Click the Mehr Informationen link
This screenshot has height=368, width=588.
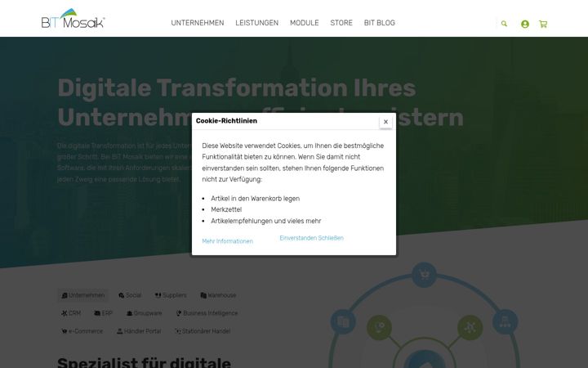tap(227, 241)
